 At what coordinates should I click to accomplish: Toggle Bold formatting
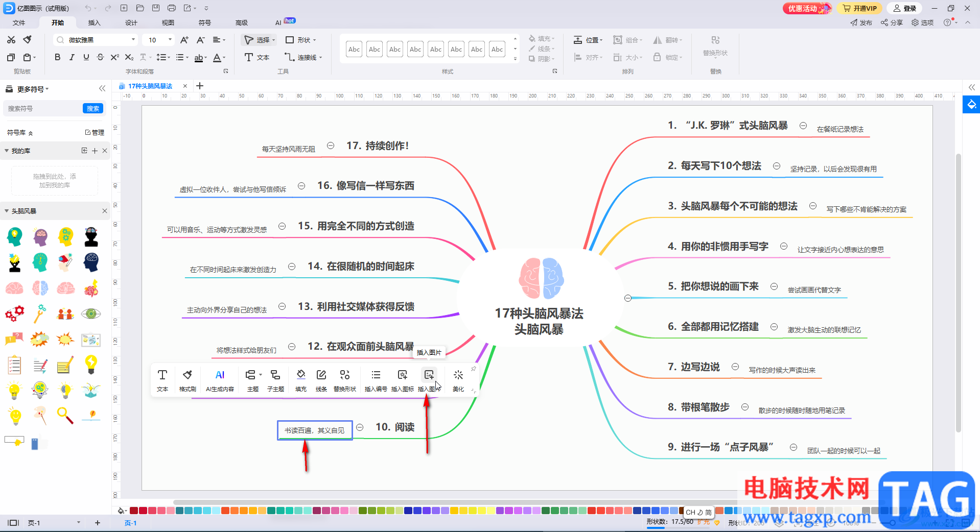point(57,57)
